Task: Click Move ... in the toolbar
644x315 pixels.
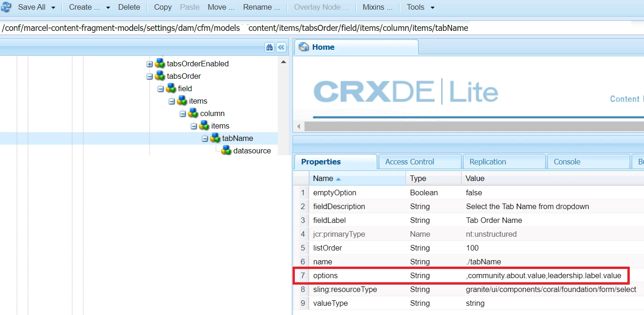Action: (x=221, y=7)
